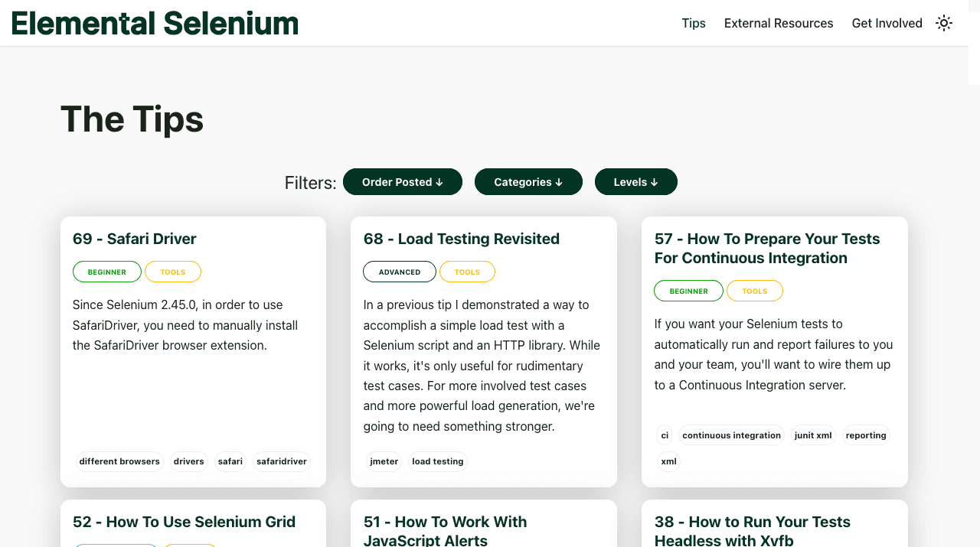Select the 'drivers' tag
This screenshot has height=547, width=980.
(189, 461)
